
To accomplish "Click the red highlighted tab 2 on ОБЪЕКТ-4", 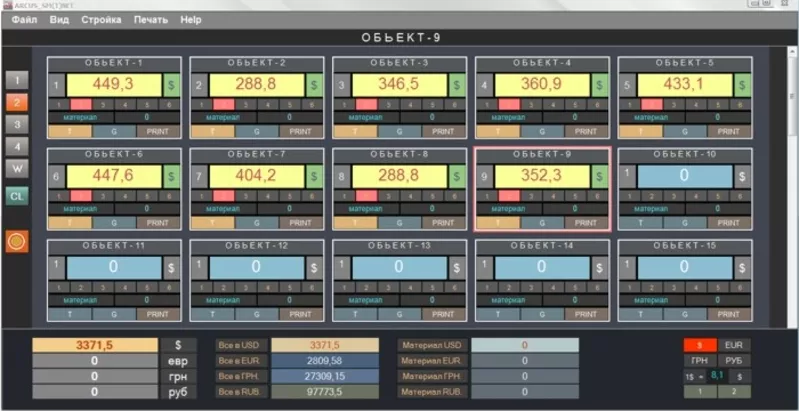I will click(x=509, y=104).
